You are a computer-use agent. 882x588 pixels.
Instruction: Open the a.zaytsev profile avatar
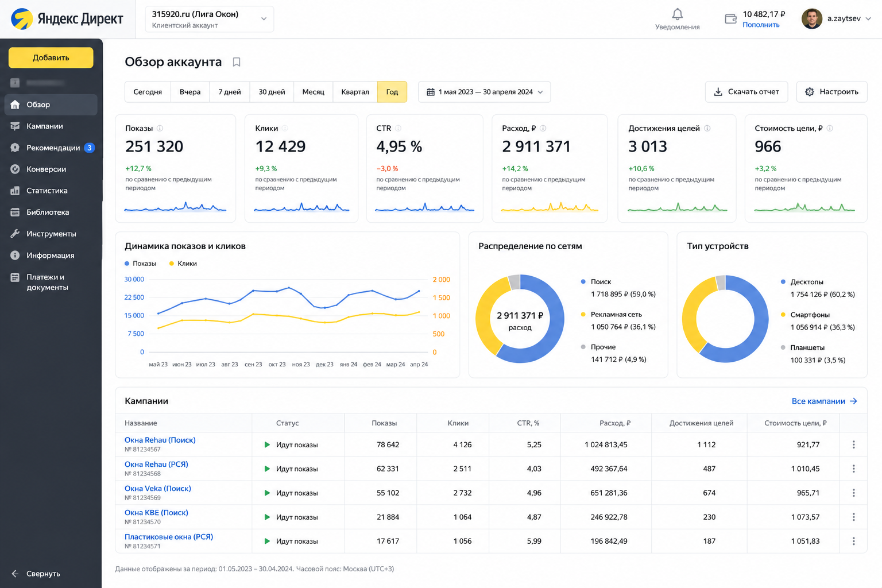click(x=812, y=19)
